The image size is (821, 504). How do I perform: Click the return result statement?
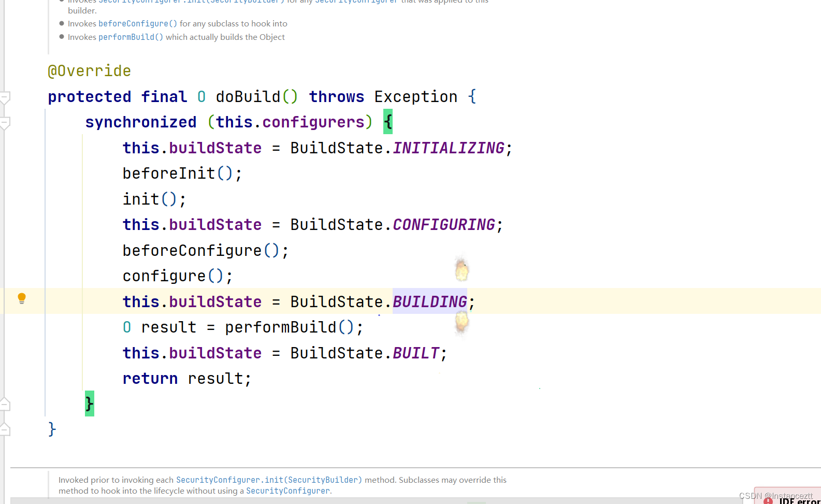[x=187, y=379]
